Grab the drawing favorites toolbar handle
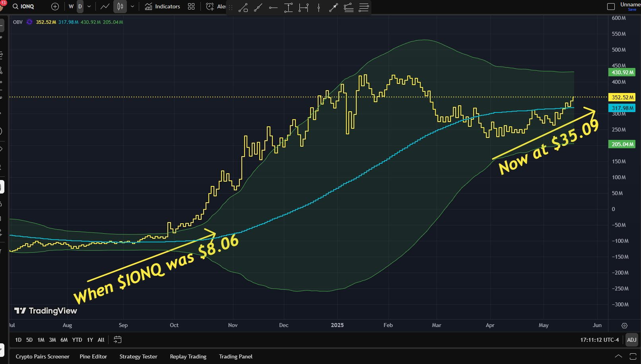This screenshot has height=364, width=641. pyautogui.click(x=231, y=8)
